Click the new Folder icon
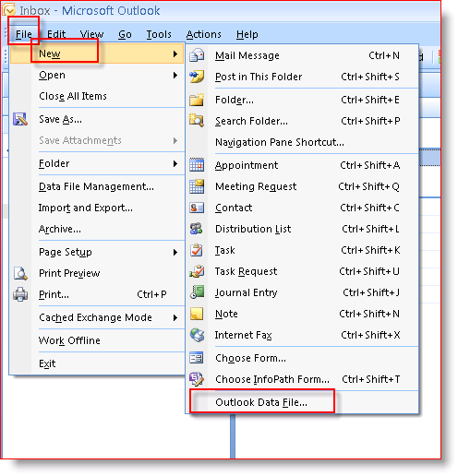This screenshot has width=458, height=476. tap(197, 100)
